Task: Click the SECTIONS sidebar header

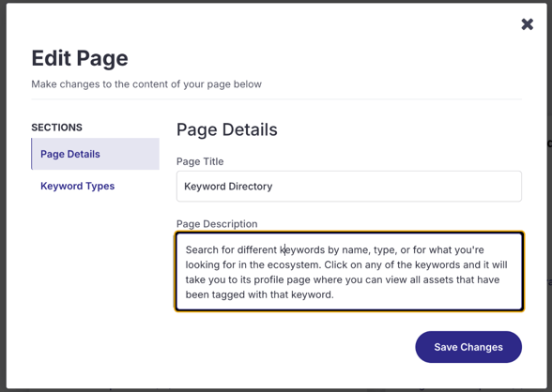Action: tap(56, 128)
